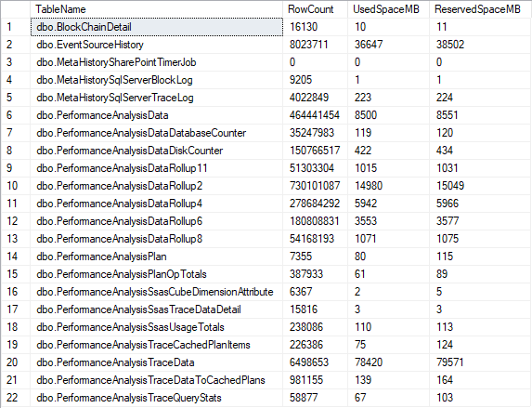
Task: Select the dbo.PerformanceAnalysisDataRollup8 cell
Action: (156, 239)
